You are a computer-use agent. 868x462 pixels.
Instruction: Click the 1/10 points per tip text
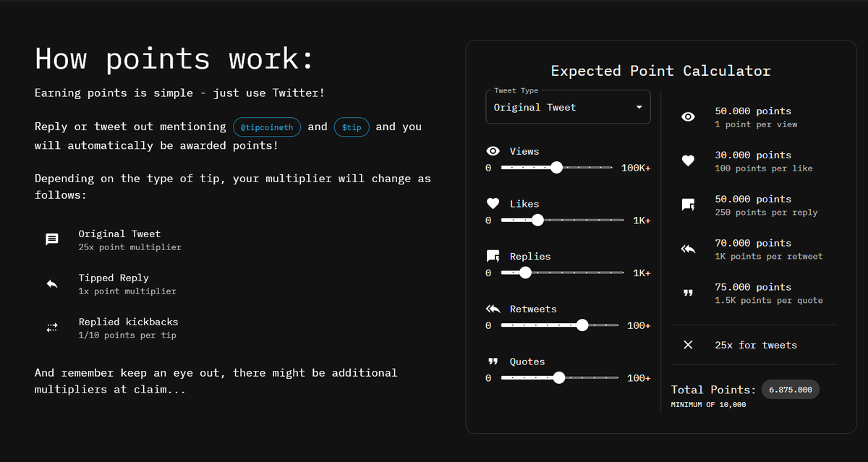pos(127,335)
